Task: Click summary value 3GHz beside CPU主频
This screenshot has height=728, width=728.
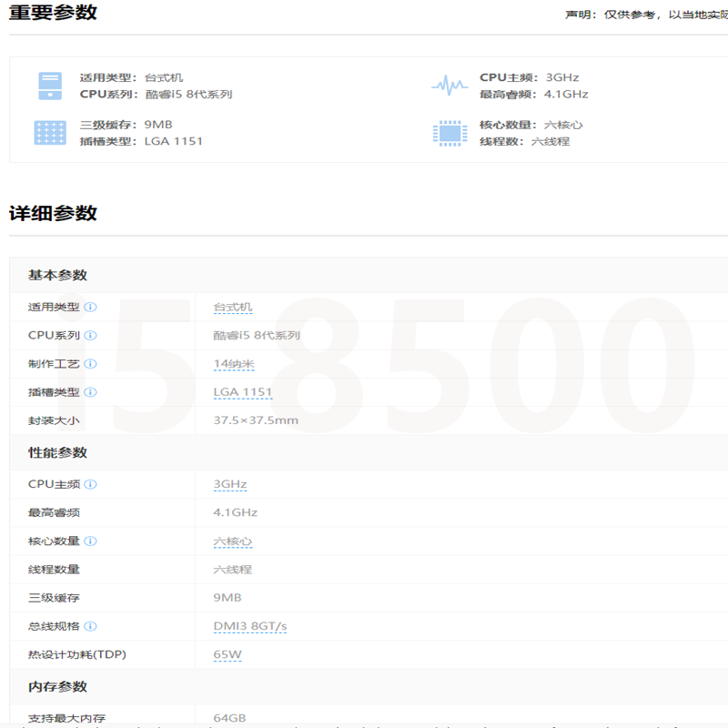Action: tap(561, 77)
